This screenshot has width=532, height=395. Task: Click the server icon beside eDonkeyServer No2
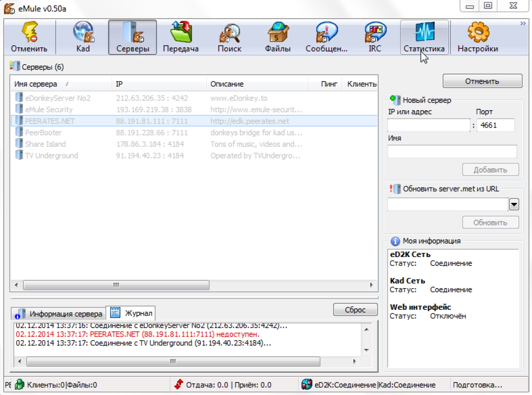(x=19, y=98)
